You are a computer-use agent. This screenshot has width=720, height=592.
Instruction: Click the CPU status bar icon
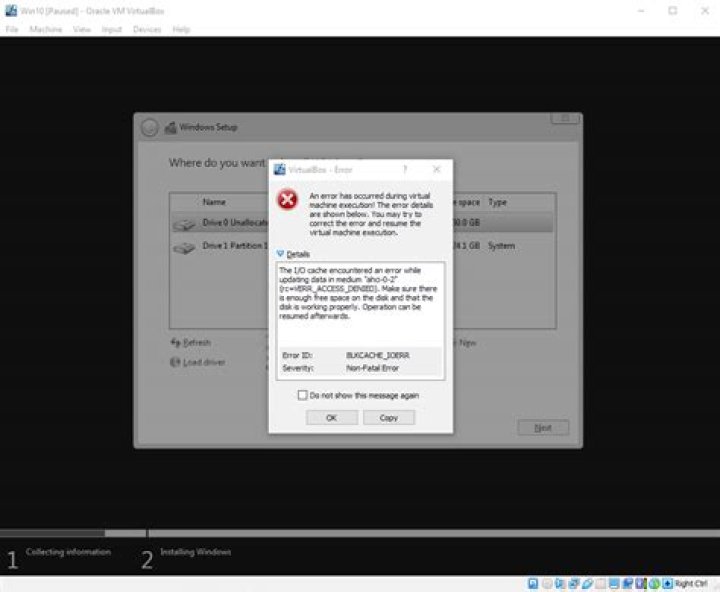641,584
